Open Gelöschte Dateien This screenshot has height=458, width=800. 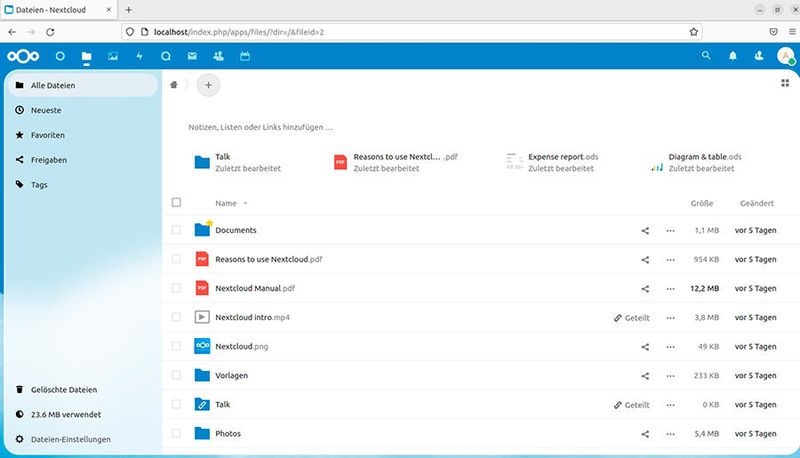(x=83, y=390)
